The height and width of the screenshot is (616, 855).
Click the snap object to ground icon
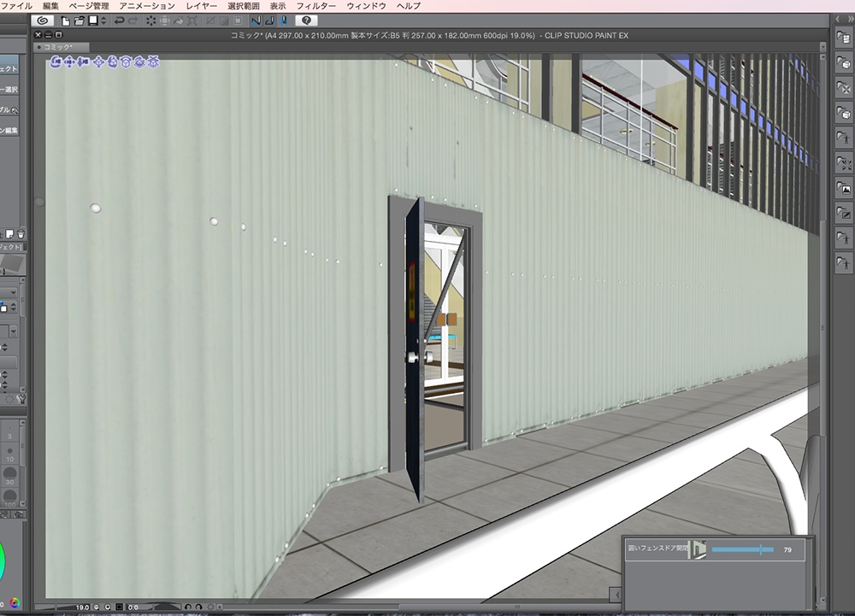coord(152,62)
